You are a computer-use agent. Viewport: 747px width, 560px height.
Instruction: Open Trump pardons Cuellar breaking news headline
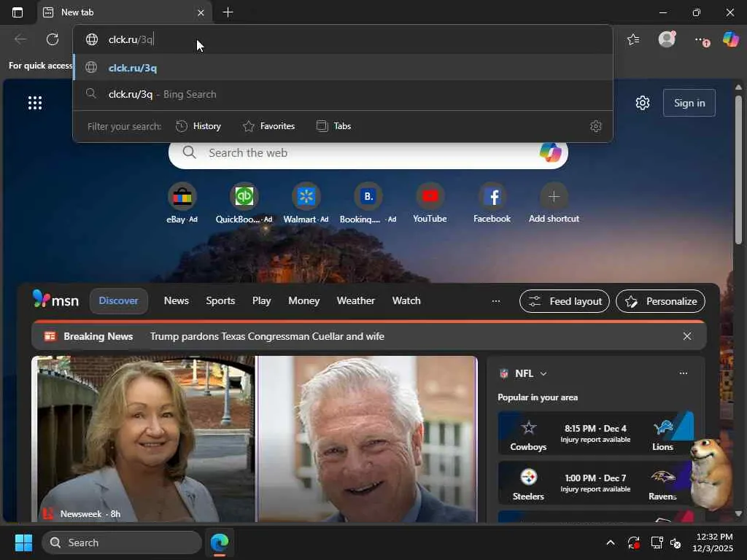click(x=267, y=336)
